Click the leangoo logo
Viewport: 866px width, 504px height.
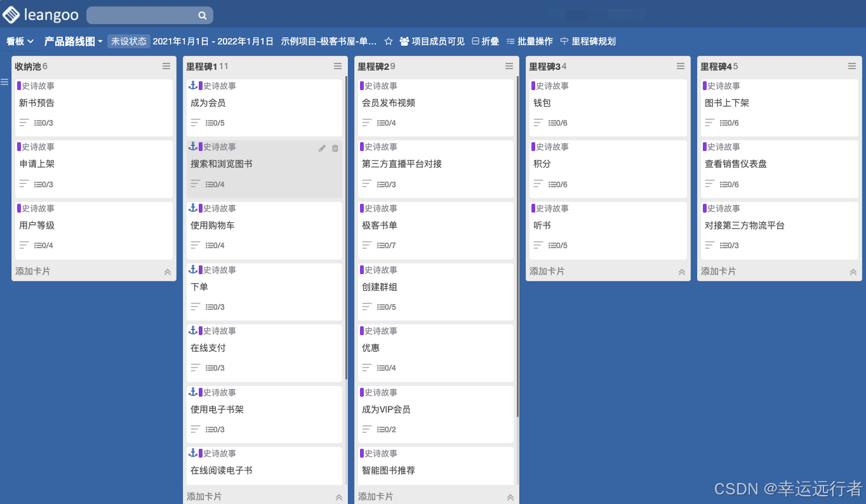41,15
